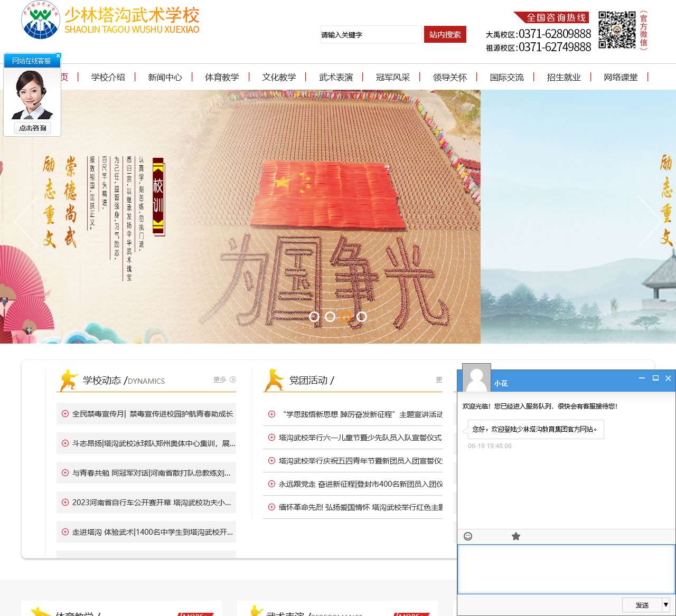The width and height of the screenshot is (676, 616).
Task: Open news 全民禁毒宣传月 article
Action: tap(153, 414)
